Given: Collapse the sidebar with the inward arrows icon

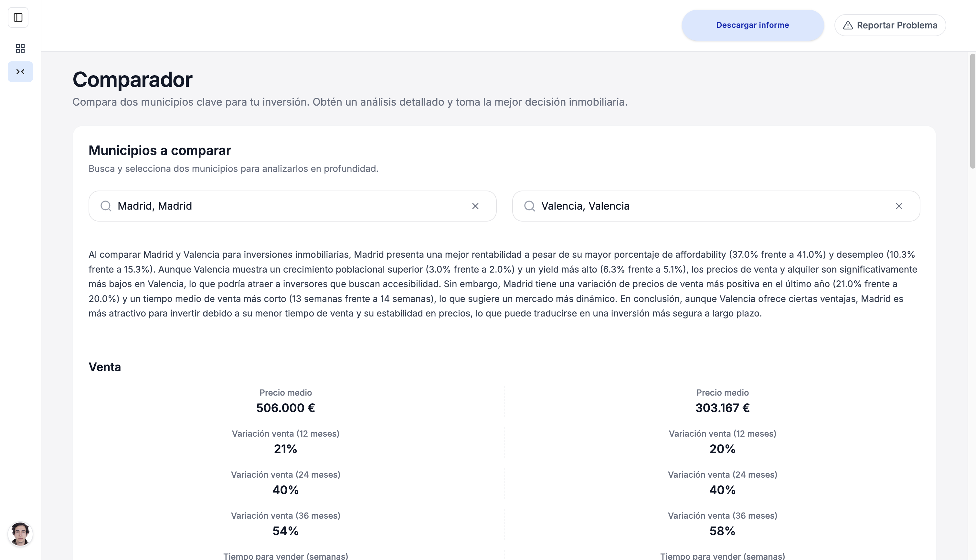Looking at the screenshot, I should point(20,72).
